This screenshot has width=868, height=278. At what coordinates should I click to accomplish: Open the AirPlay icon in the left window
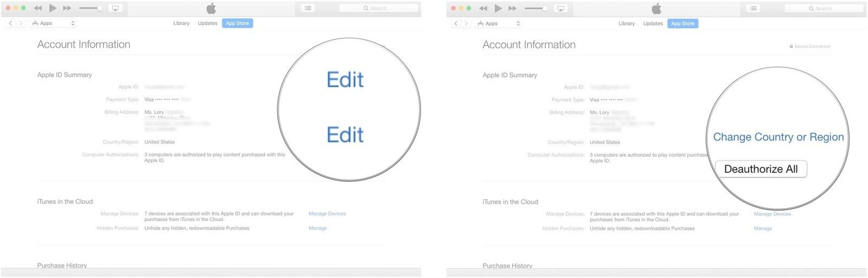pyautogui.click(x=115, y=8)
